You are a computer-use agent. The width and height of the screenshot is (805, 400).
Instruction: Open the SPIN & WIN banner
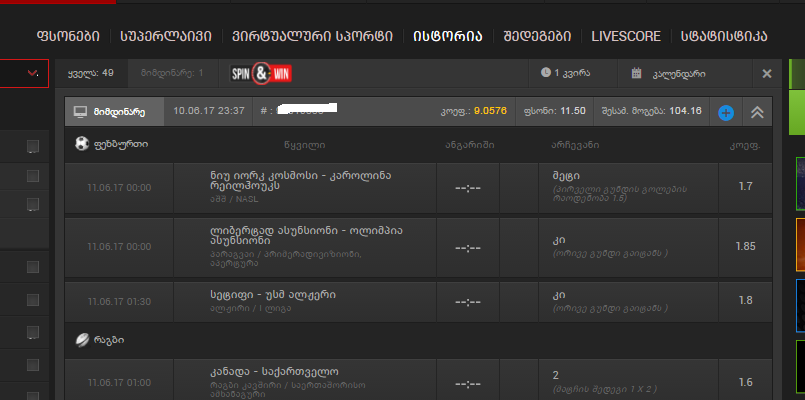click(261, 74)
